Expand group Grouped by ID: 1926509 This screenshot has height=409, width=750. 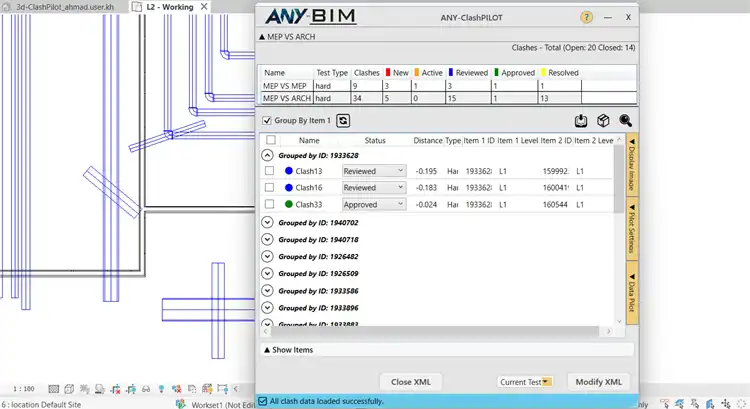click(x=267, y=273)
